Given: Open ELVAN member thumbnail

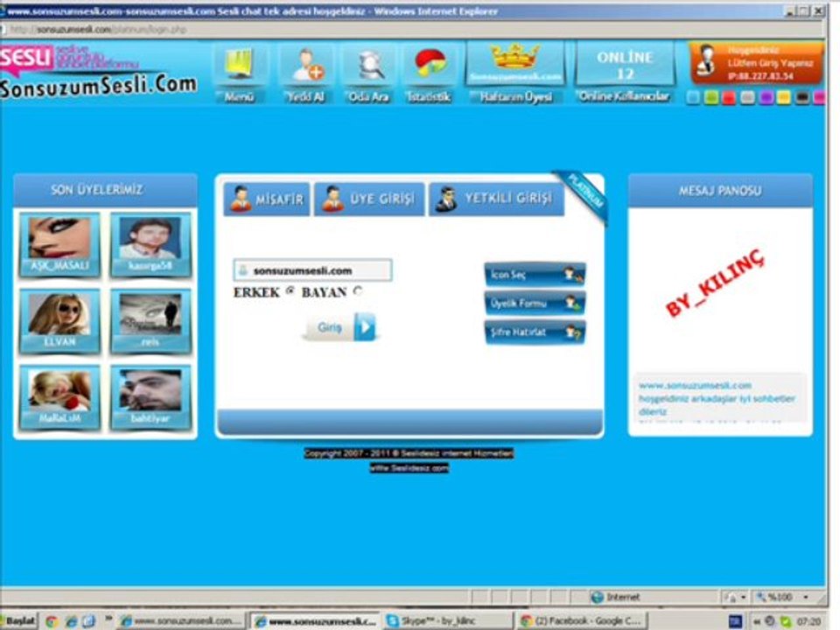Looking at the screenshot, I should coord(59,321).
